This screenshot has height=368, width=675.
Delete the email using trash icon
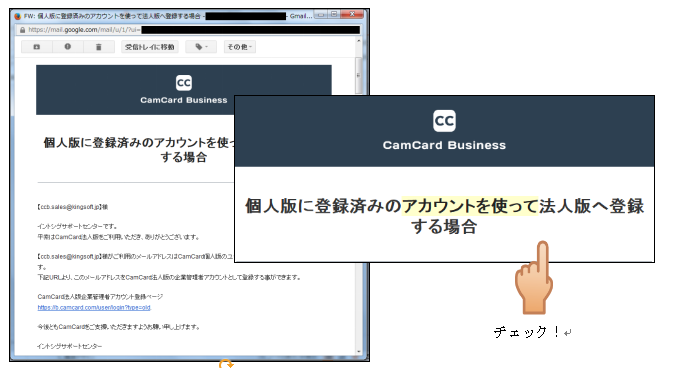tap(99, 47)
